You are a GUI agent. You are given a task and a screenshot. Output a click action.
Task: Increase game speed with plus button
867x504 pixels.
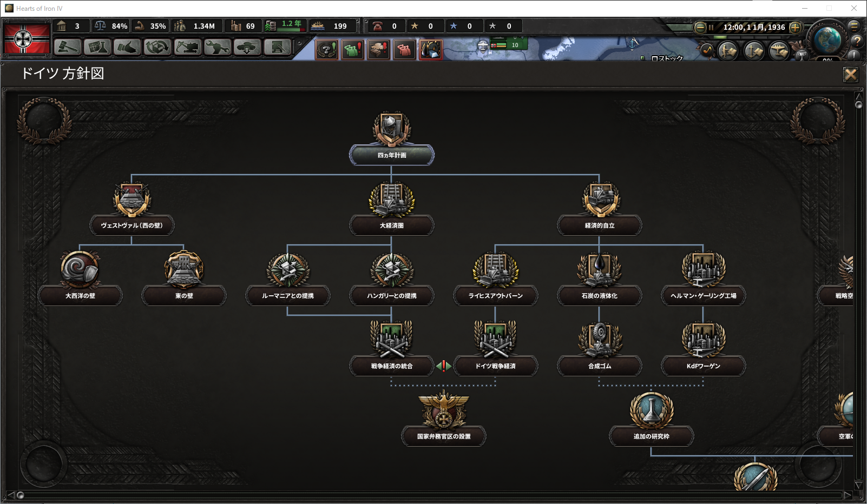click(795, 27)
